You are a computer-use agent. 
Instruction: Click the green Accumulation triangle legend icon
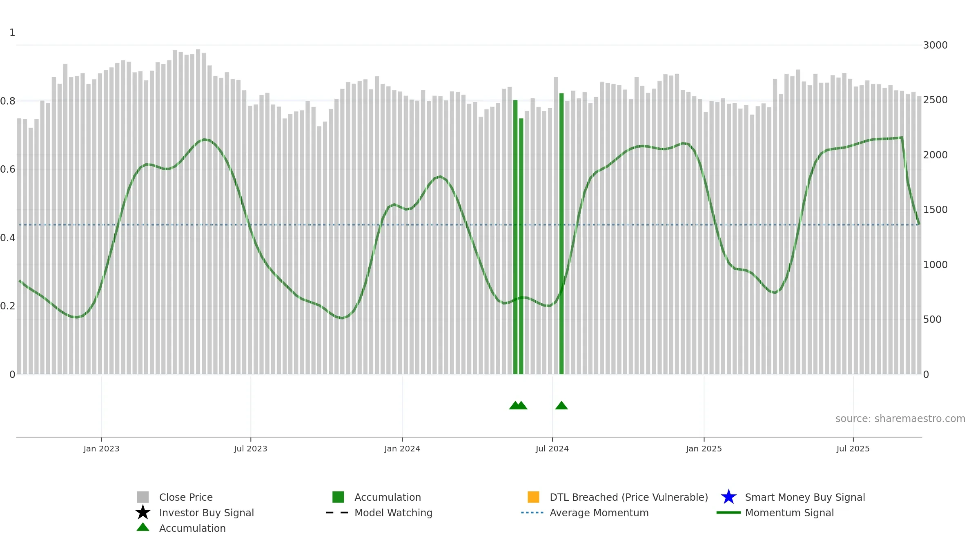pyautogui.click(x=143, y=527)
